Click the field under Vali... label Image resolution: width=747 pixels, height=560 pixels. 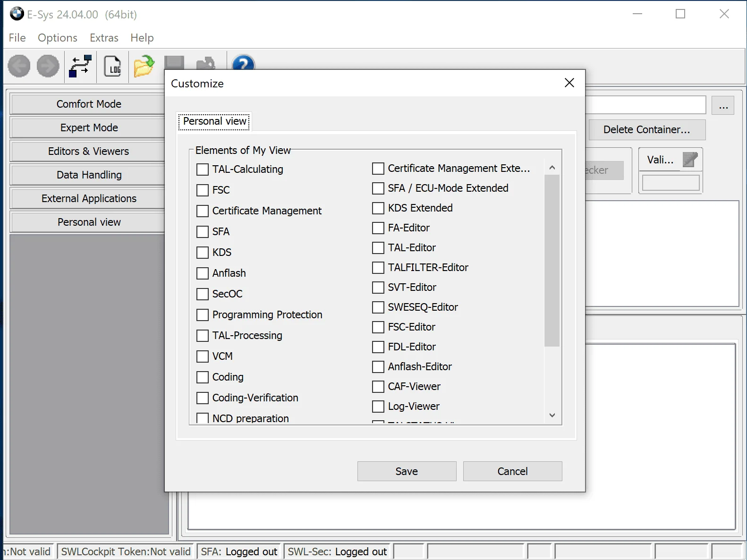click(671, 183)
